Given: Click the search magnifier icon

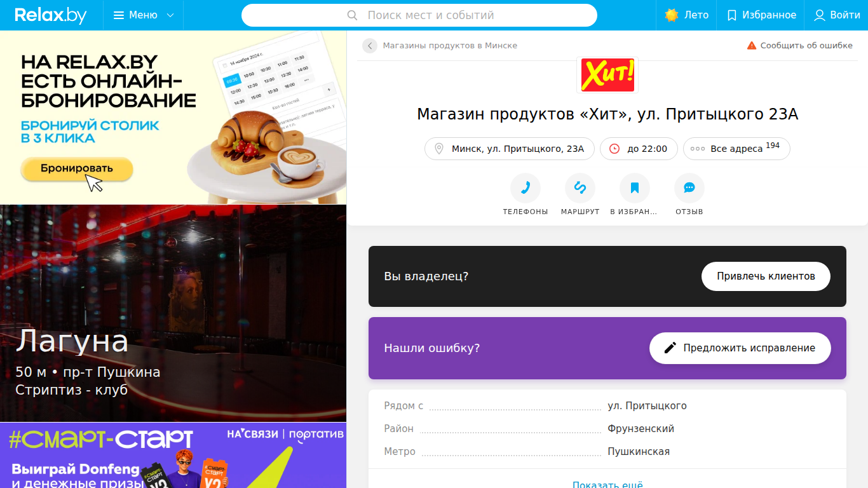Looking at the screenshot, I should click(353, 15).
